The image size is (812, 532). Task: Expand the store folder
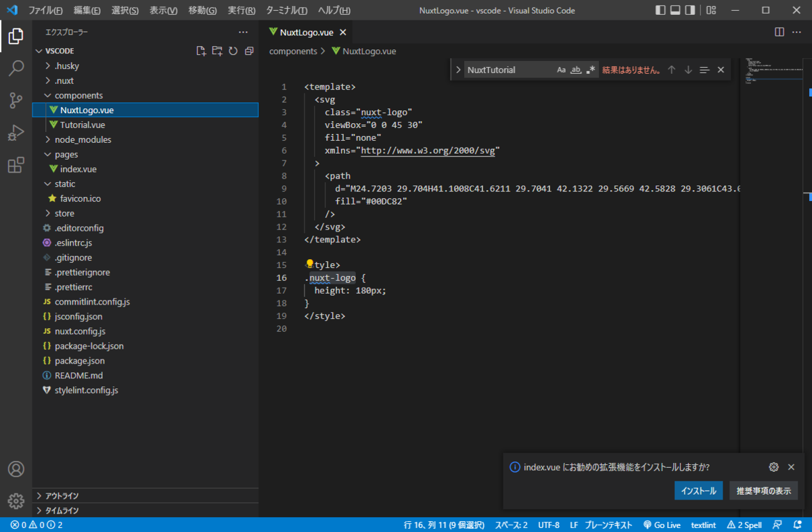145,213
